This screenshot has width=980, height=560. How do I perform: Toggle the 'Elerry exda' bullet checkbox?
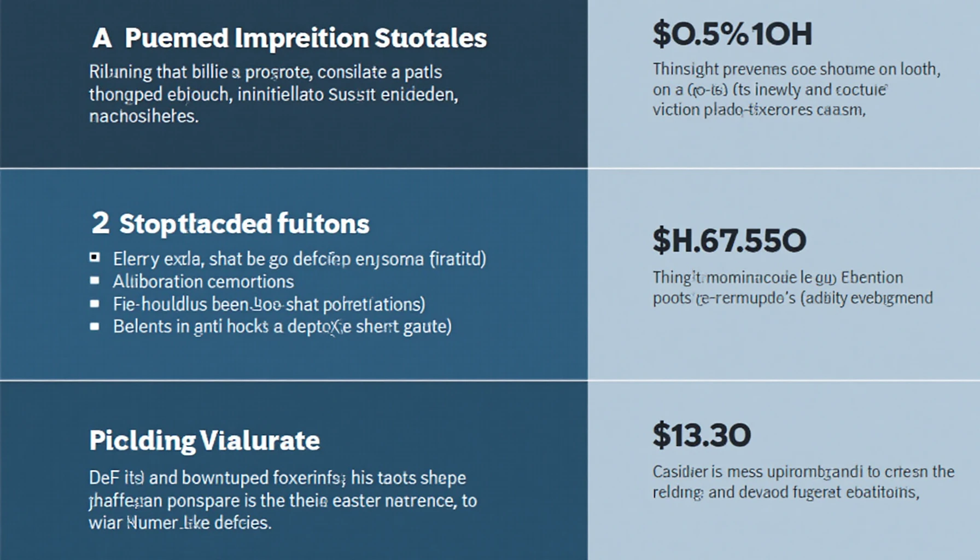(95, 258)
